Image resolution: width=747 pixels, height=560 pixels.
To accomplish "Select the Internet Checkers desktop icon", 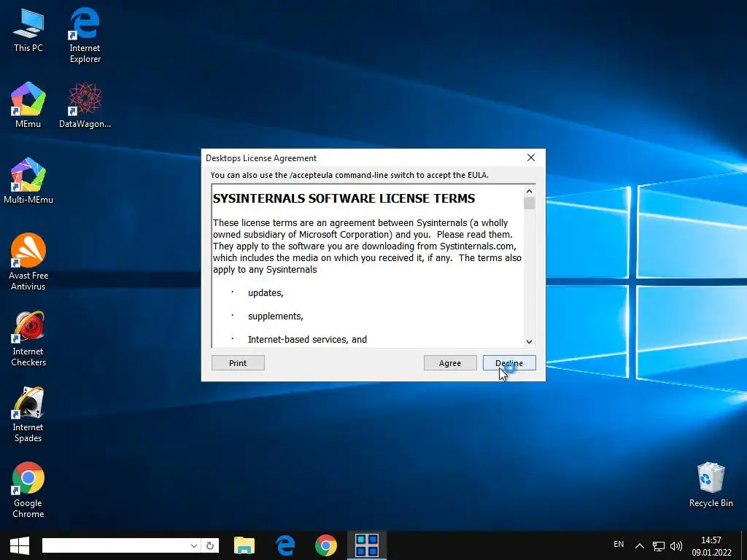I will pos(28,338).
